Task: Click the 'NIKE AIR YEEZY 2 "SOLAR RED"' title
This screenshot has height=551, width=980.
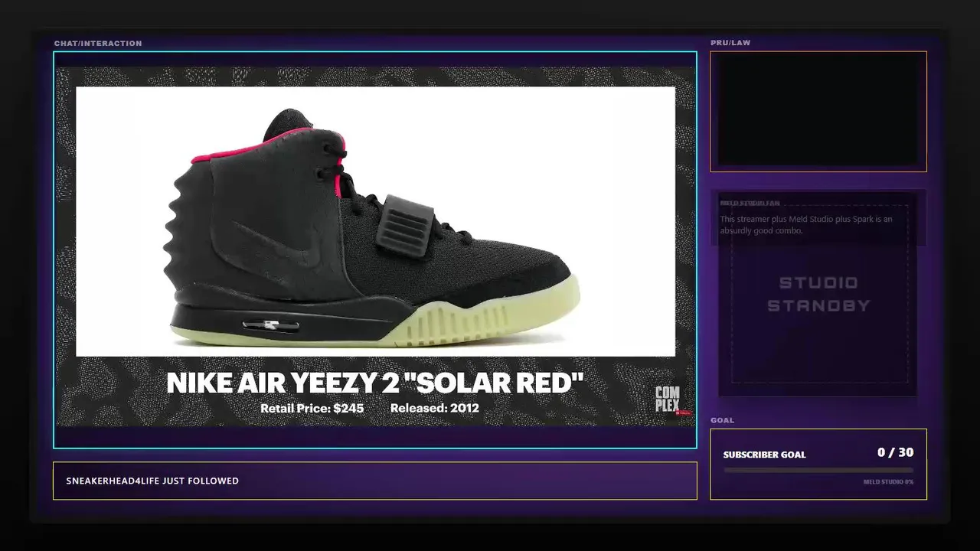Action: 375,383
